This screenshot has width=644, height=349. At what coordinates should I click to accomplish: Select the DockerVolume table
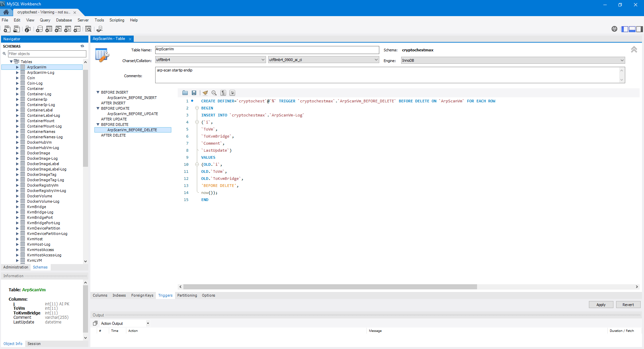click(x=40, y=196)
